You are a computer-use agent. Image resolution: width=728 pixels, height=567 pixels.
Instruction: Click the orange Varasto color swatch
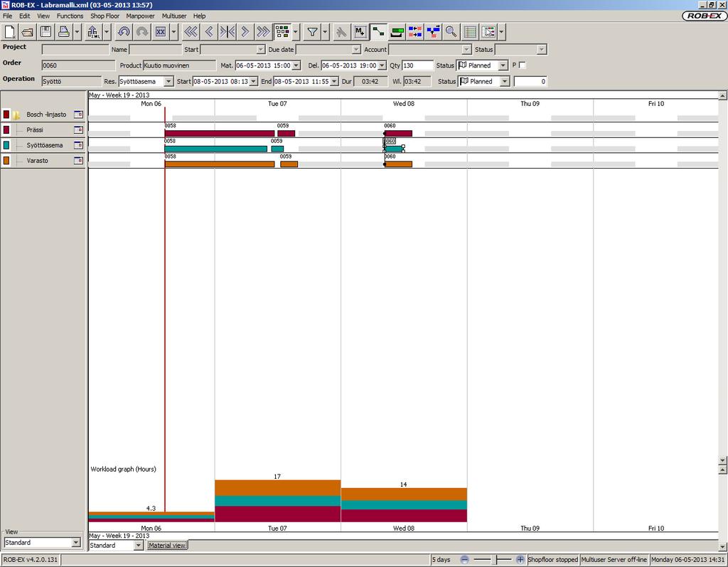[x=6, y=160]
